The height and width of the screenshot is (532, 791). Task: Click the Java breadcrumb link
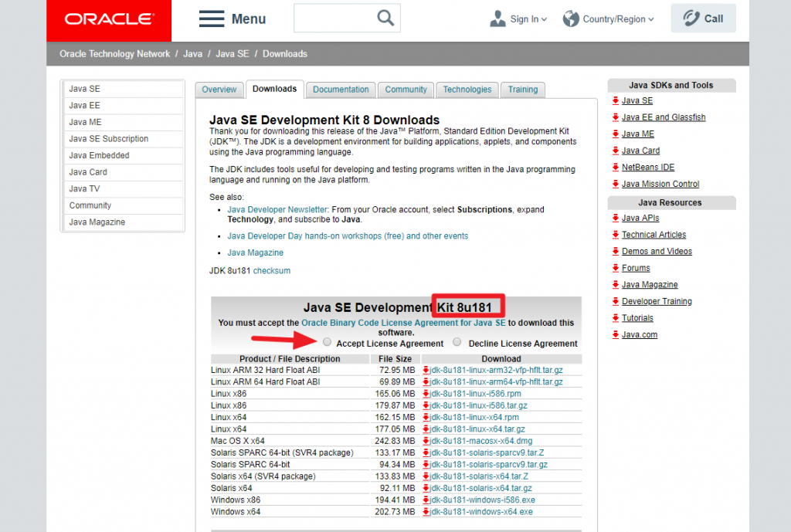[192, 54]
